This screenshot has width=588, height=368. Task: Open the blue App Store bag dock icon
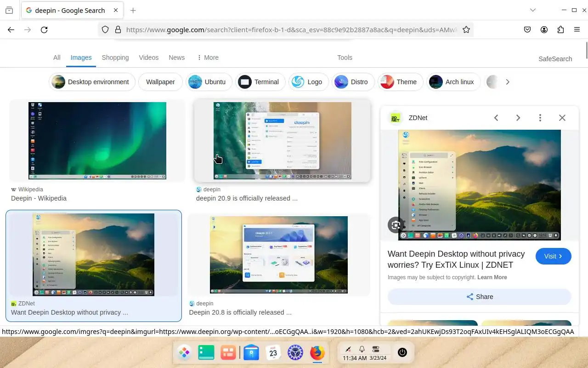click(251, 353)
